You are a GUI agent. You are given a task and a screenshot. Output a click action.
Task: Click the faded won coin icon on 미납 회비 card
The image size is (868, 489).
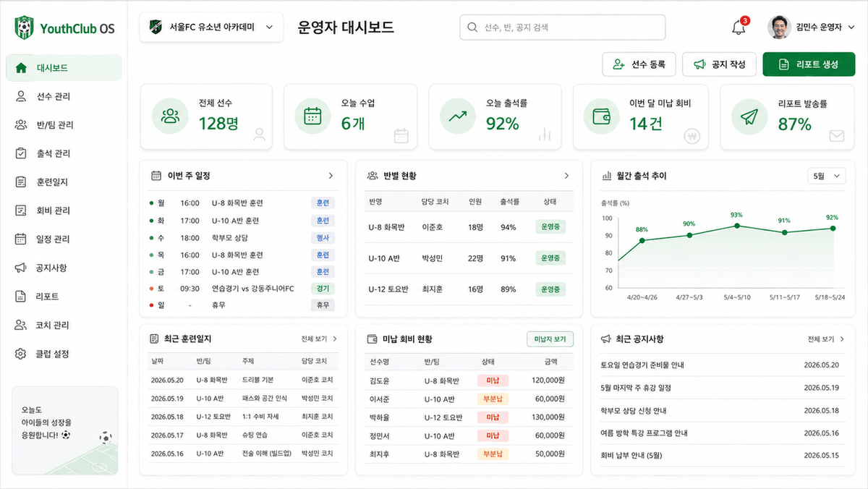[x=692, y=135]
